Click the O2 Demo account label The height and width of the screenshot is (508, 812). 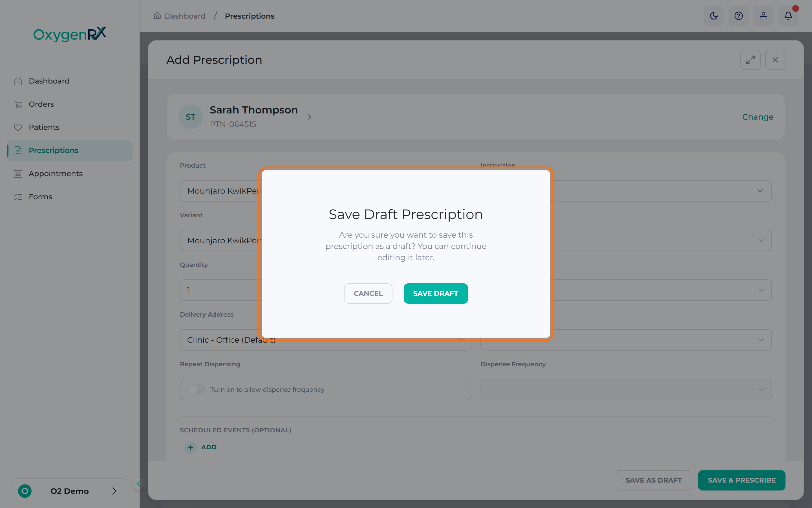pyautogui.click(x=69, y=491)
